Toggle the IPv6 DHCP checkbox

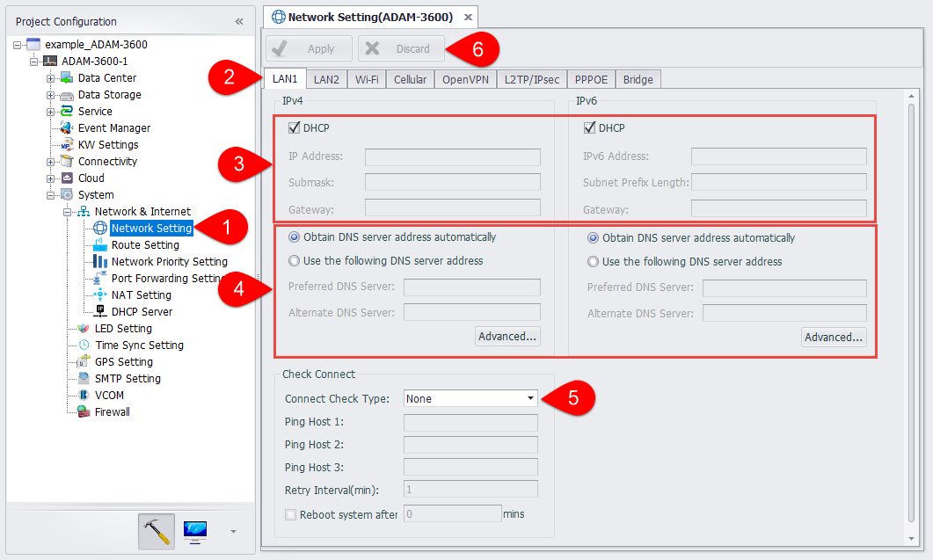[x=590, y=128]
